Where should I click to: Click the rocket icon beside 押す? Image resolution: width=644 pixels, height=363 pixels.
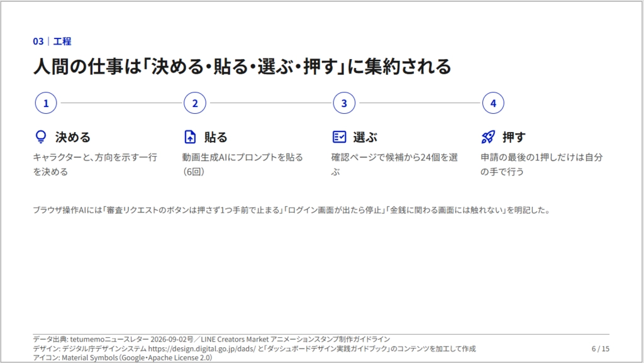[488, 137]
